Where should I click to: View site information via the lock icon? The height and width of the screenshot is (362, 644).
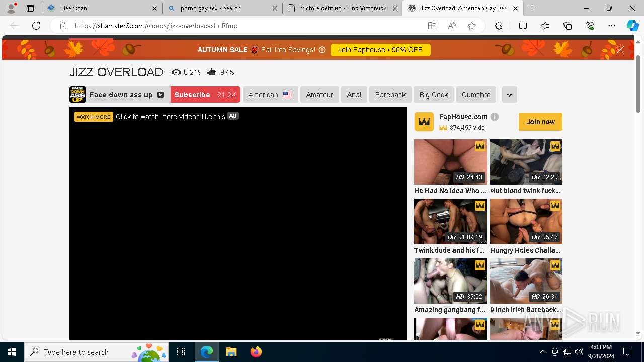[63, 26]
